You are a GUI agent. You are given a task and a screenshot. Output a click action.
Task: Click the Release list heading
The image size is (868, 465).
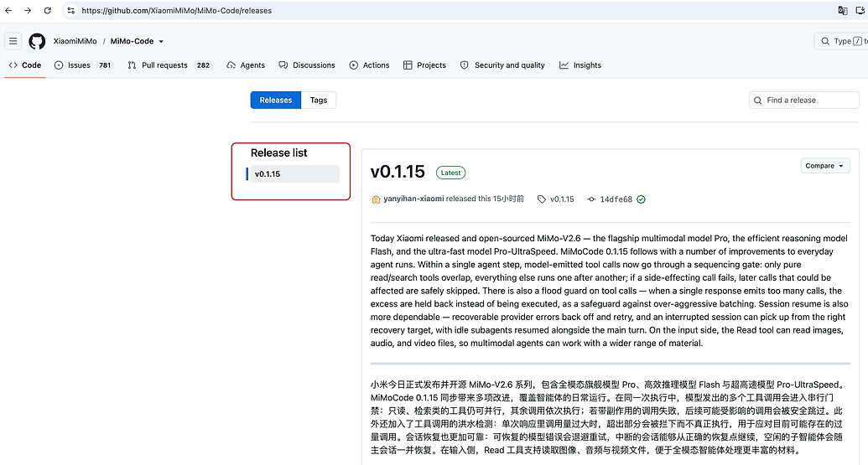(x=279, y=152)
